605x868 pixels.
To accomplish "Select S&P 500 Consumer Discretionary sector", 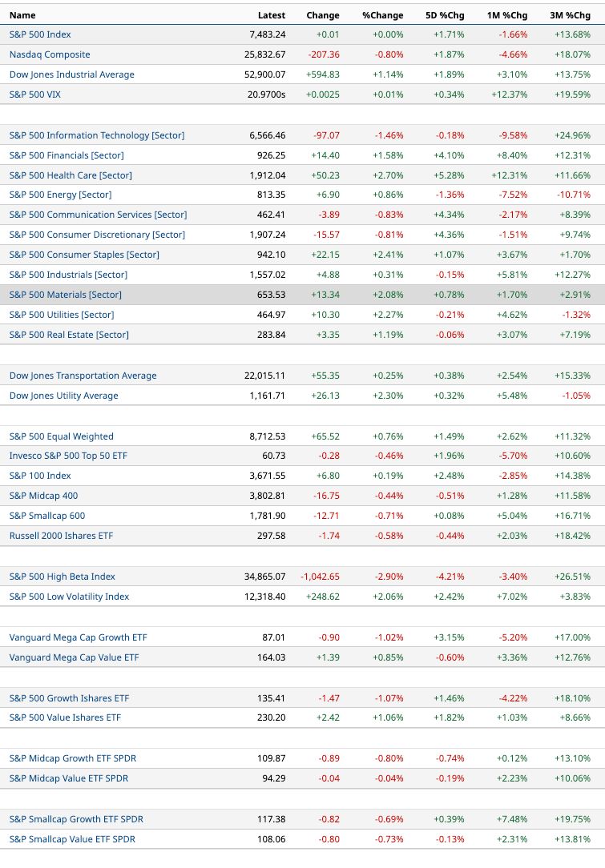I will click(97, 234).
